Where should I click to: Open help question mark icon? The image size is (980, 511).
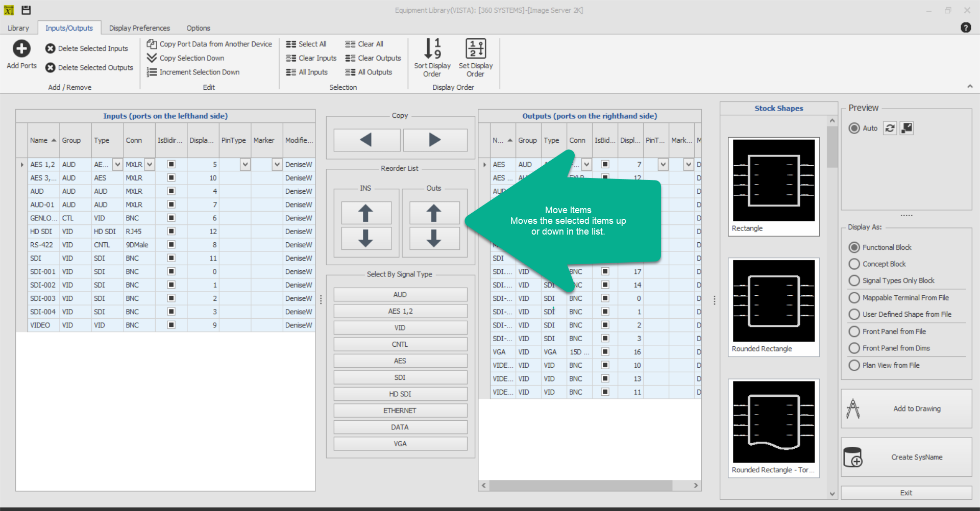coord(966,28)
